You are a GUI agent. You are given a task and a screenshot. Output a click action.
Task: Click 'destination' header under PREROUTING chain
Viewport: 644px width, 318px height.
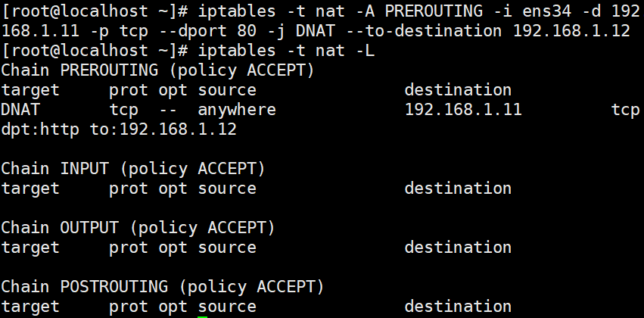click(458, 90)
